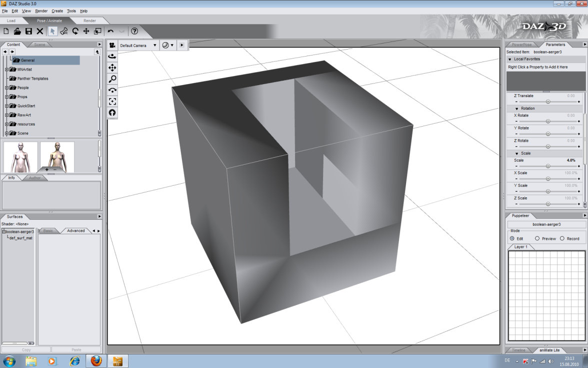Select the second tanned figure thumbnail
588x368 pixels.
pyautogui.click(x=57, y=157)
